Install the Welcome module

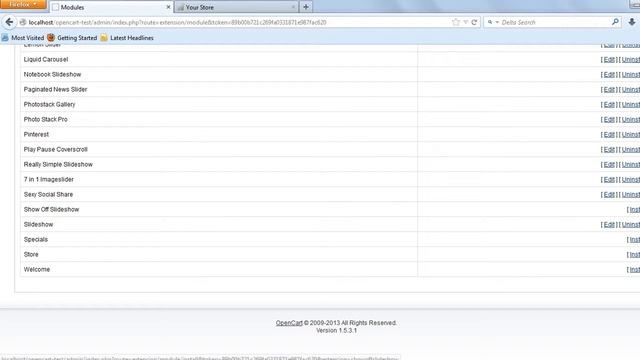[635, 270]
